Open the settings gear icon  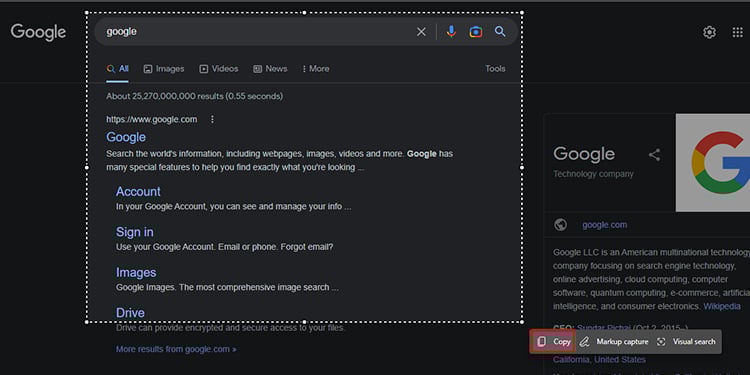click(709, 33)
